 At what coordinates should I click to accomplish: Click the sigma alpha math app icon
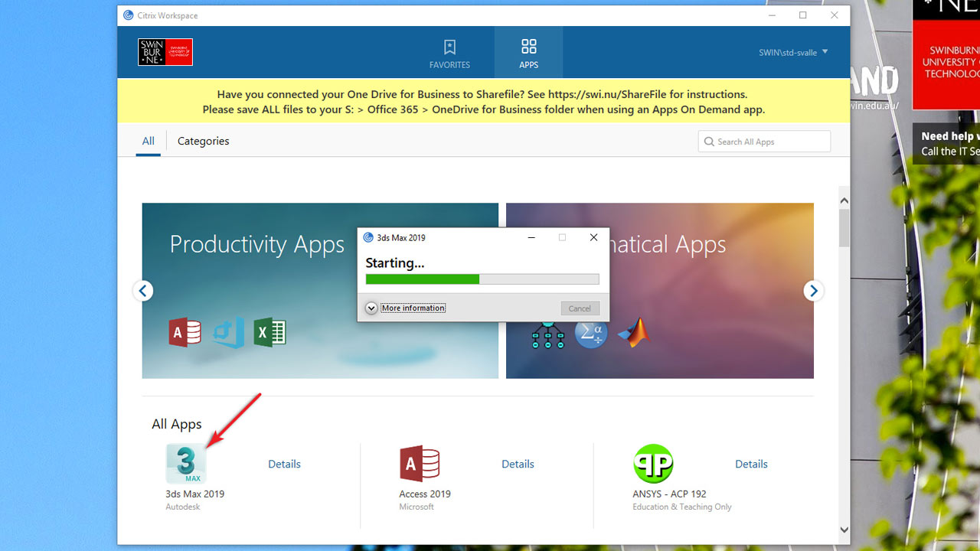(590, 333)
